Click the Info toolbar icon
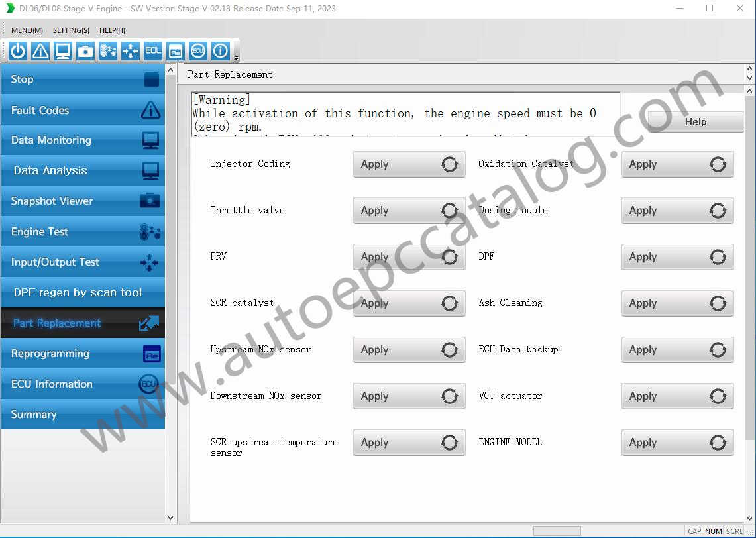Image resolution: width=756 pixels, height=538 pixels. [x=220, y=50]
